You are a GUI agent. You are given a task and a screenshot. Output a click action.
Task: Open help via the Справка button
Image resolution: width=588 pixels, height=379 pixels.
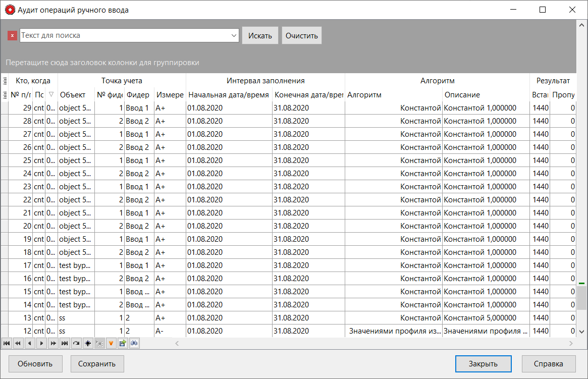click(549, 363)
